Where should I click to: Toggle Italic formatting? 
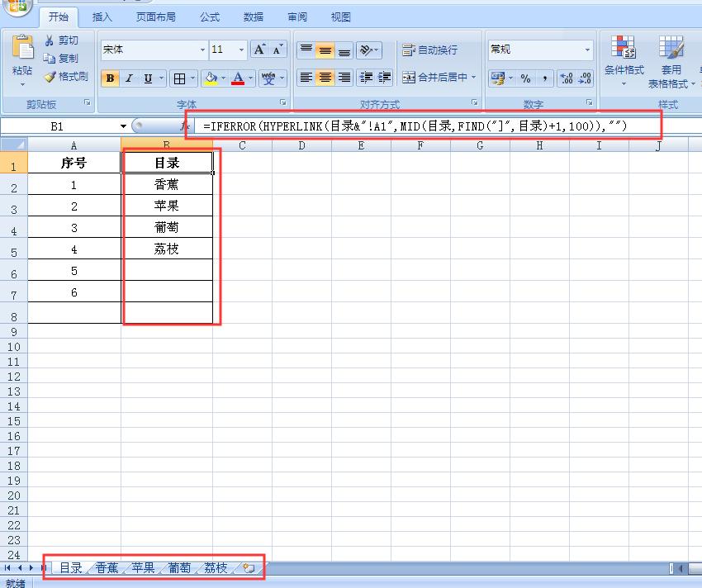[129, 78]
